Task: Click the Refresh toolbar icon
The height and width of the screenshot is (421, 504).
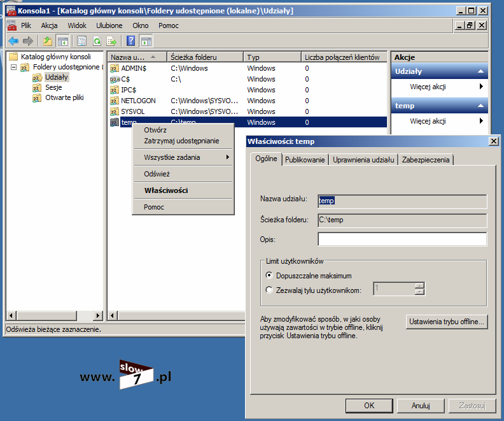Action: pos(97,41)
